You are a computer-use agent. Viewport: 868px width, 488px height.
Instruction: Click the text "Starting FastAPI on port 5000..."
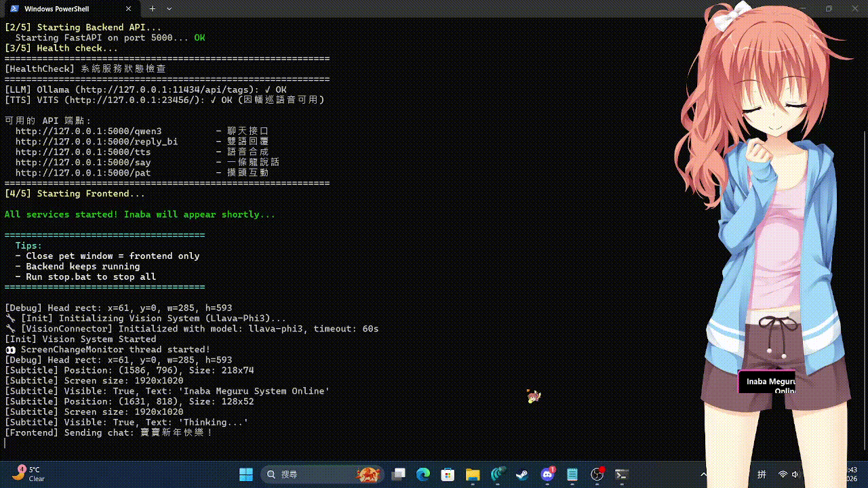click(102, 38)
